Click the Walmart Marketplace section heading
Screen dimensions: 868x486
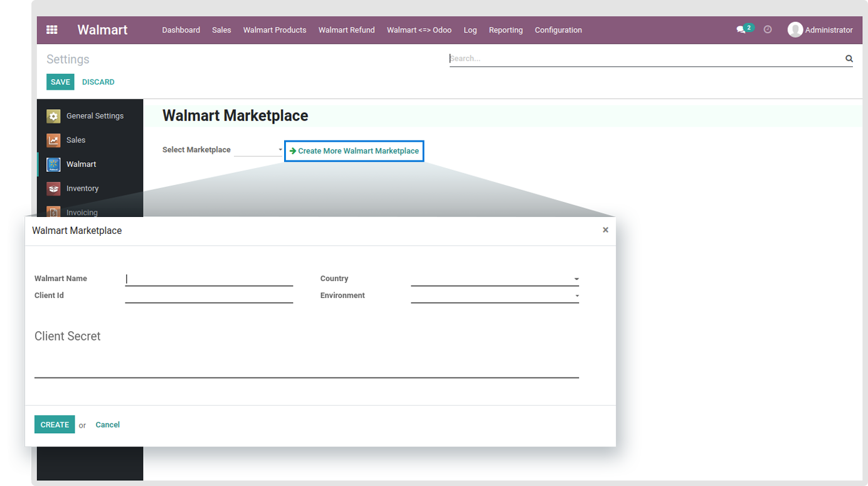point(235,115)
